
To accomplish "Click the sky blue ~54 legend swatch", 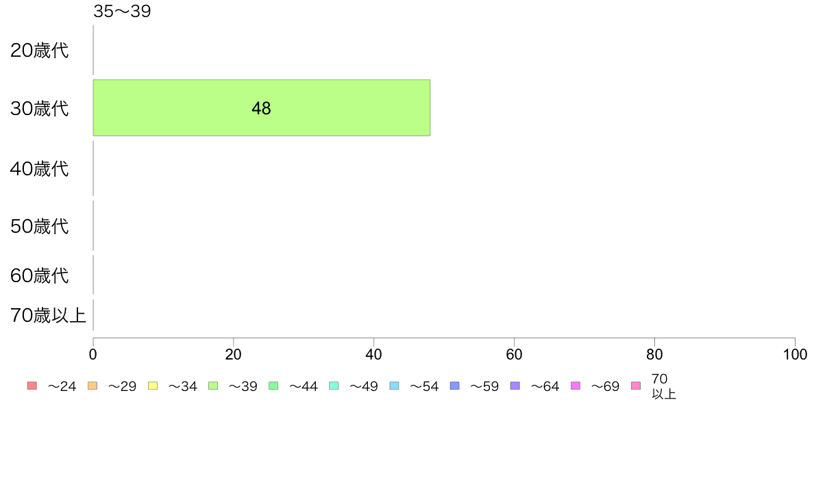I will point(394,386).
